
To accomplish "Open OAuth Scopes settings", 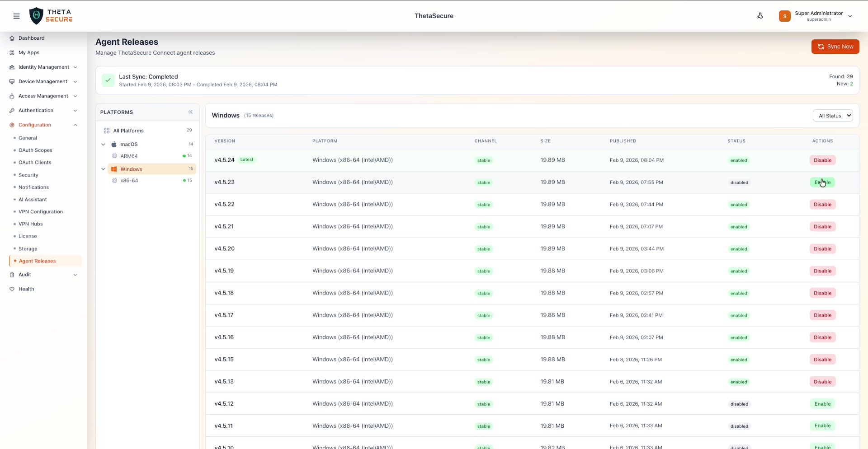I will [x=35, y=150].
